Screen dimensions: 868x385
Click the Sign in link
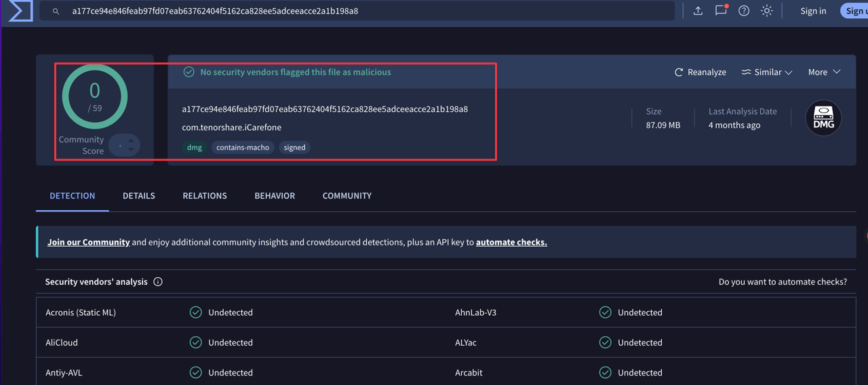(813, 11)
